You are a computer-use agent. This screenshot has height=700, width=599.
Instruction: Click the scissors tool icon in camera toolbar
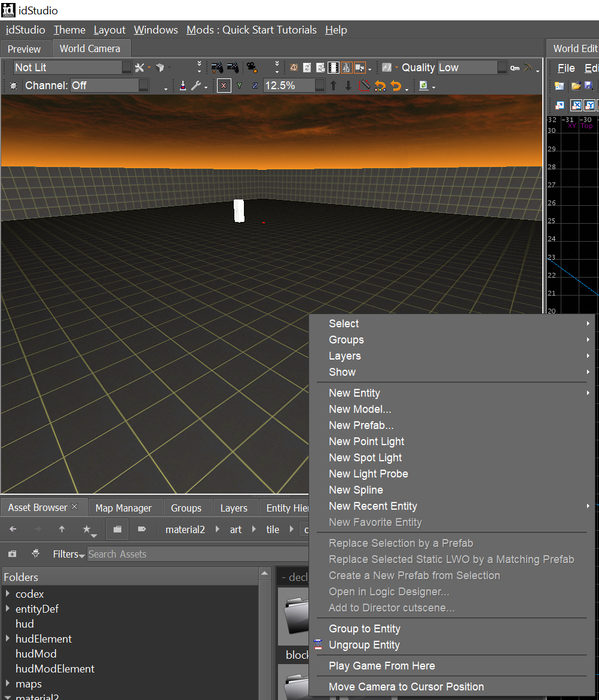pos(140,68)
